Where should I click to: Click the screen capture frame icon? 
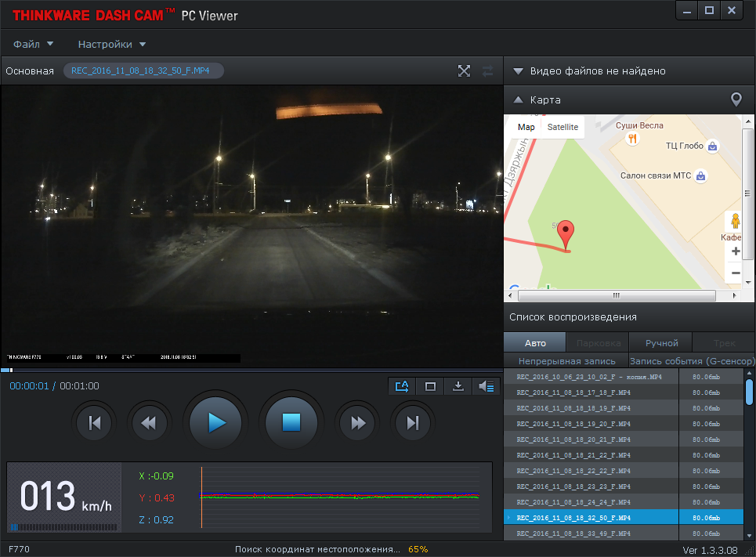click(430, 386)
